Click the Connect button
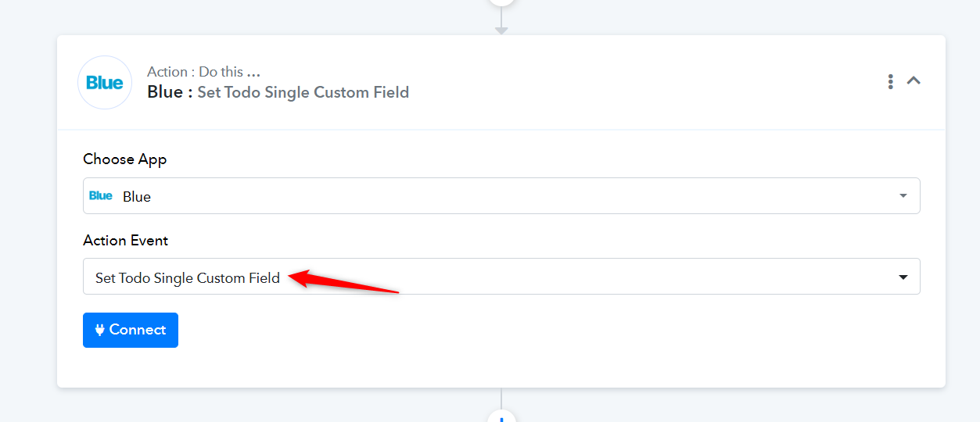This screenshot has width=980, height=422. point(131,330)
